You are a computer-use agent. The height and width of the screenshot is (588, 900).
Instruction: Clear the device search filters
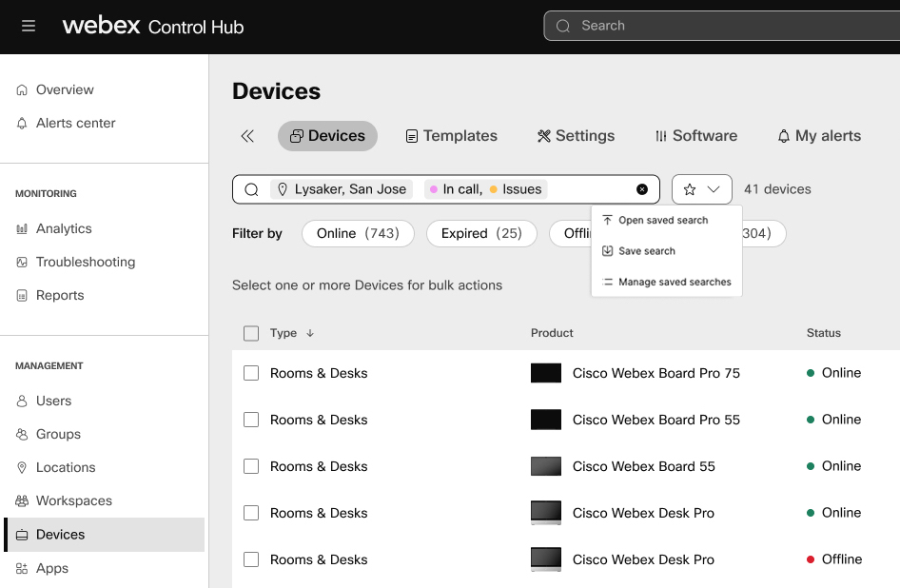(642, 189)
